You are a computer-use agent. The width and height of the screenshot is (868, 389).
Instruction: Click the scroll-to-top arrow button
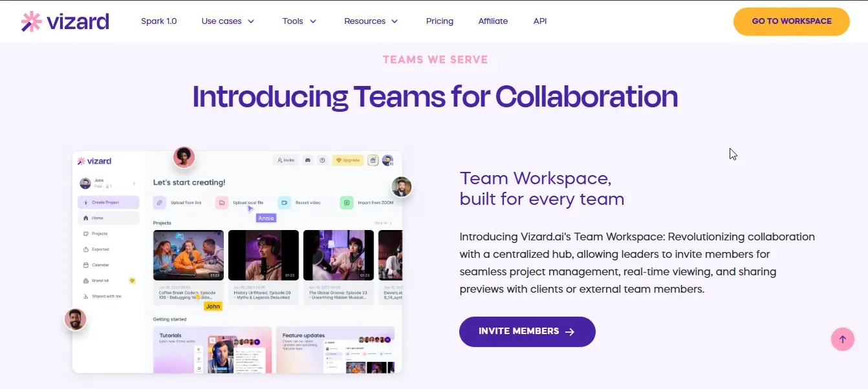[x=843, y=339]
